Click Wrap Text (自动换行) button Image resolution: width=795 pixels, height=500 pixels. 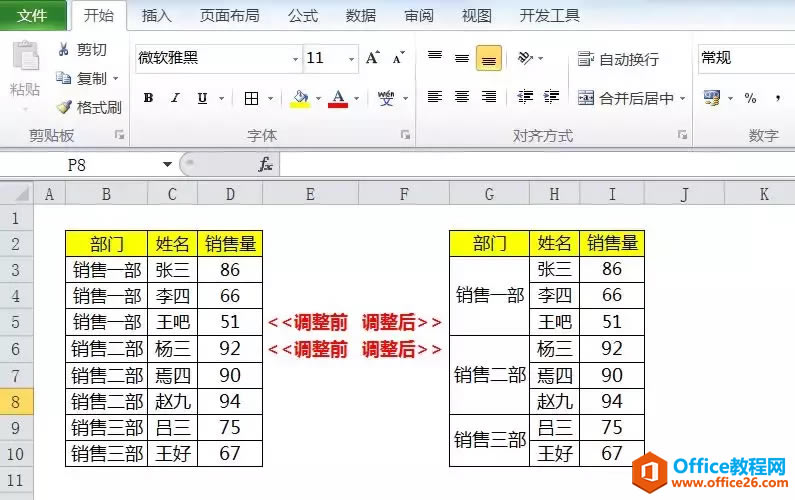click(619, 59)
